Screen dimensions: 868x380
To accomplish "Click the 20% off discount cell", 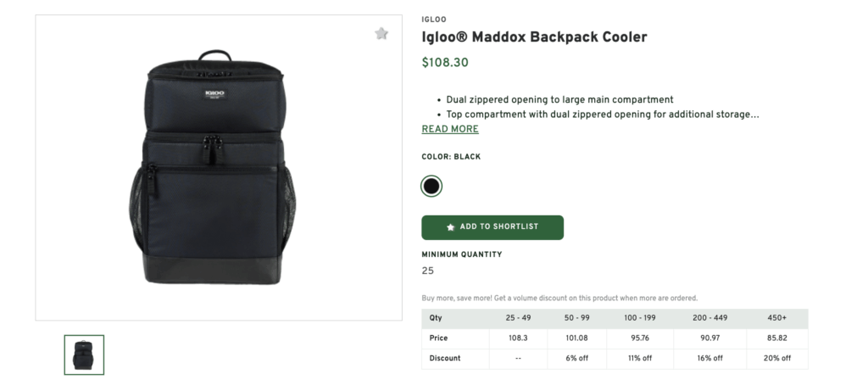I will coord(777,359).
